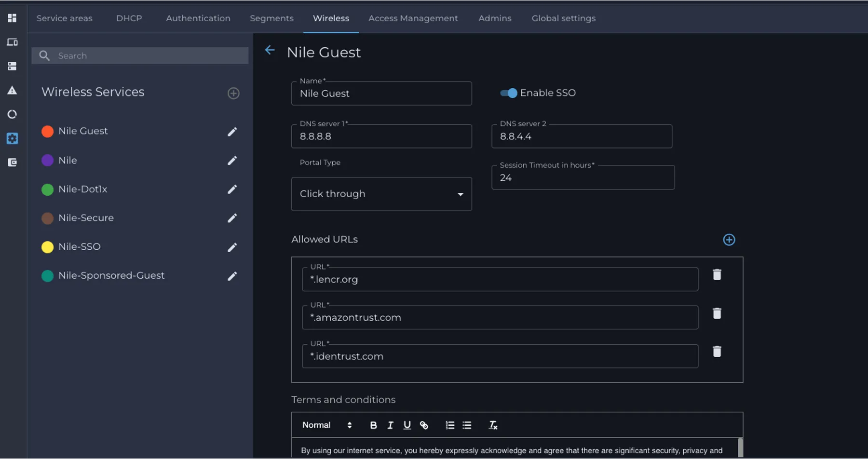Click the yellow Nile-SSO color dot
This screenshot has width=868, height=459.
[47, 247]
